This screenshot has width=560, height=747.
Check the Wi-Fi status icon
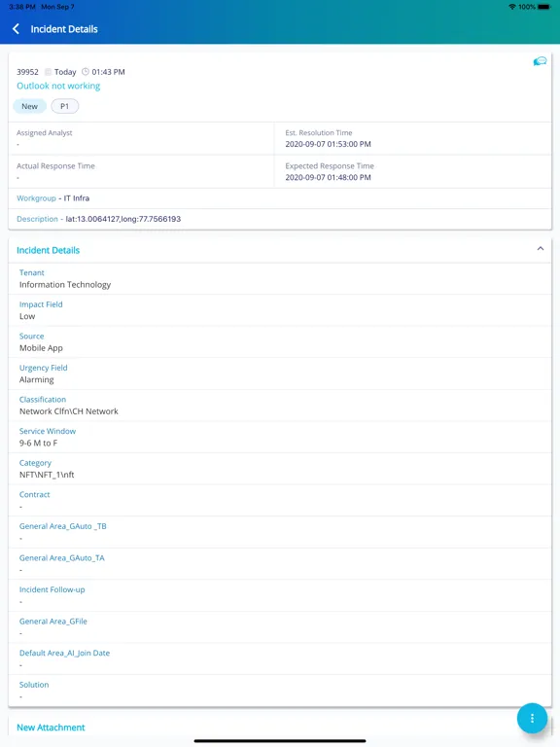(x=512, y=7)
